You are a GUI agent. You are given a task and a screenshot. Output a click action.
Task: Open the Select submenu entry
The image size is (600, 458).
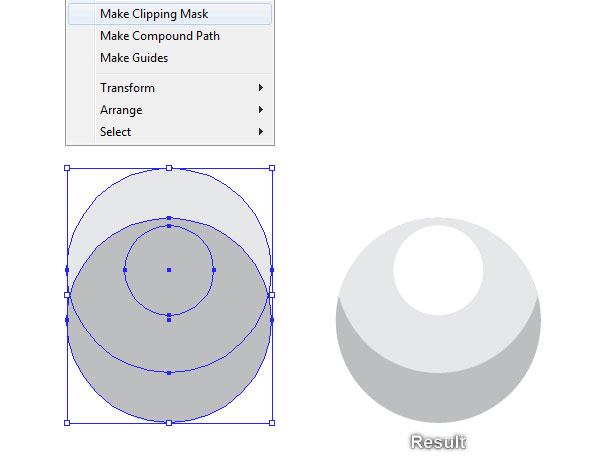[170, 132]
